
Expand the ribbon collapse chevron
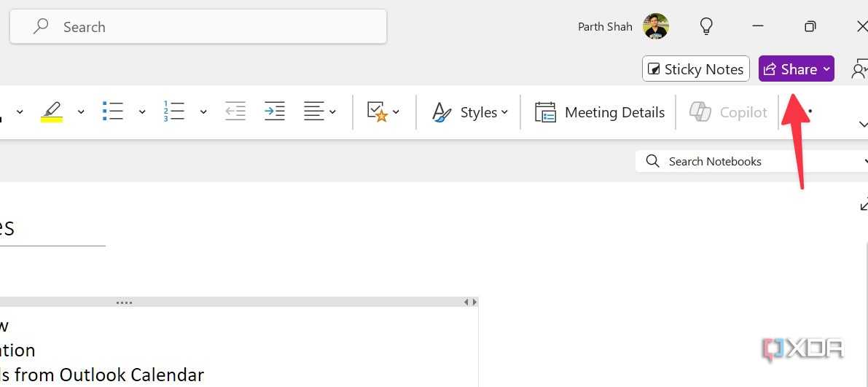[862, 124]
